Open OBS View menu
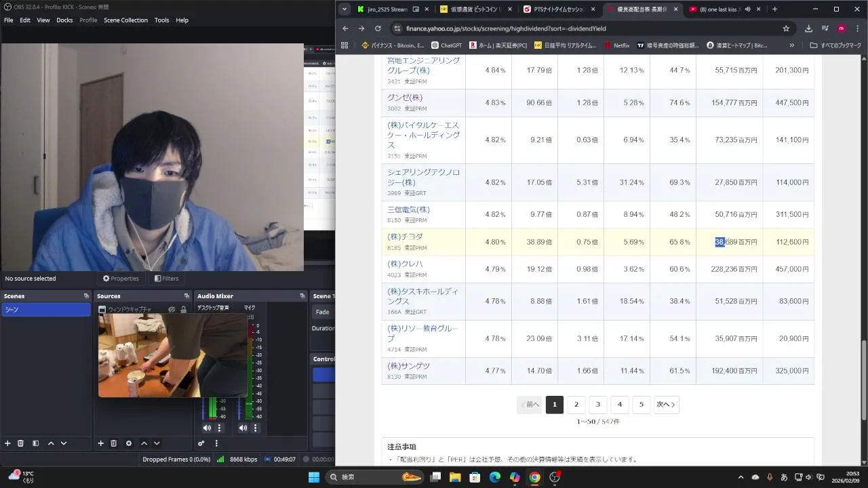868x488 pixels. pos(43,20)
